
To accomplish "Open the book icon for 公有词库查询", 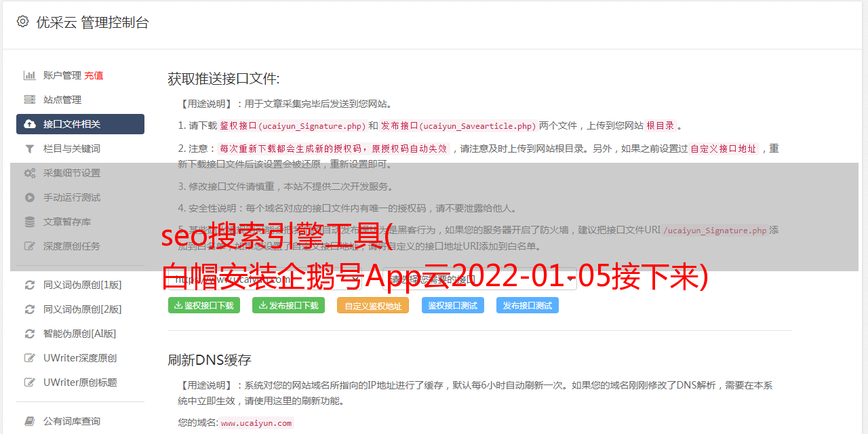I will (x=30, y=421).
